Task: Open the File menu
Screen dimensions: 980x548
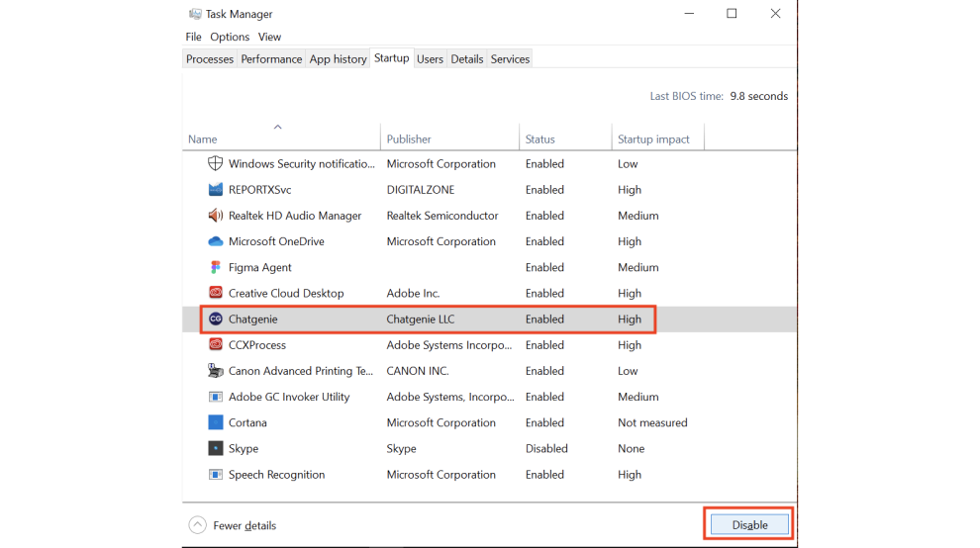Action: (x=193, y=37)
